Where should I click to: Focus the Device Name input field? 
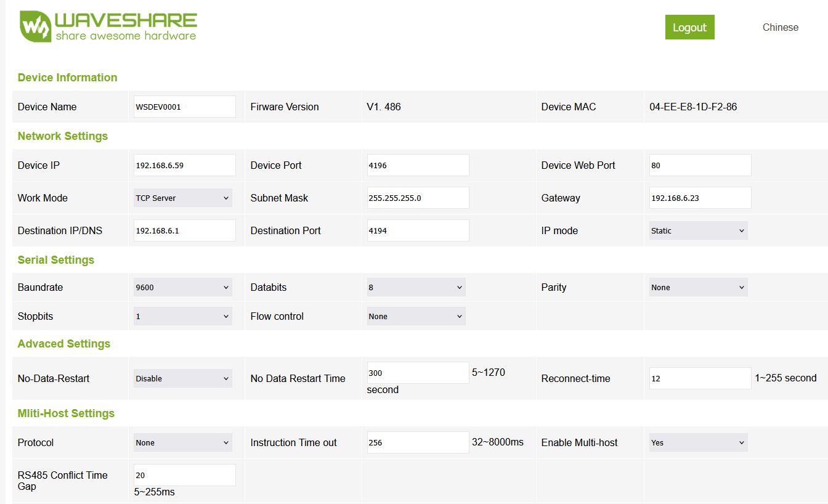(x=185, y=107)
